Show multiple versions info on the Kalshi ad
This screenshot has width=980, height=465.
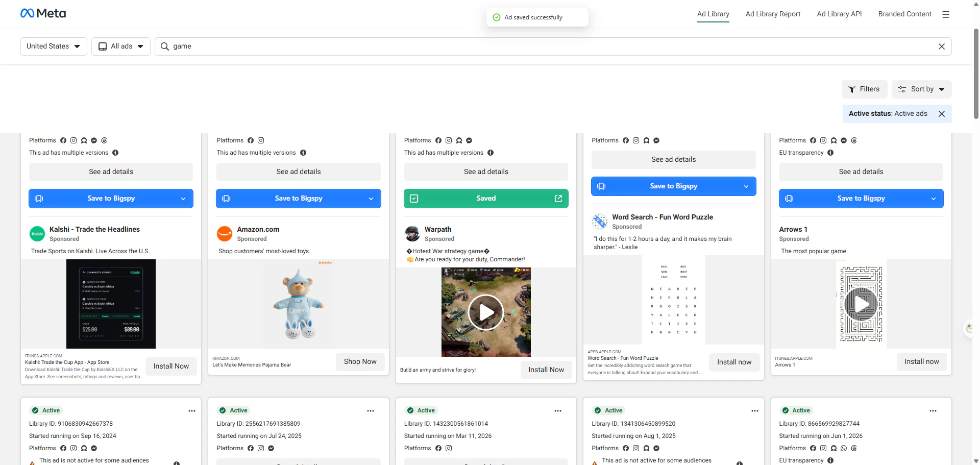[x=115, y=153]
